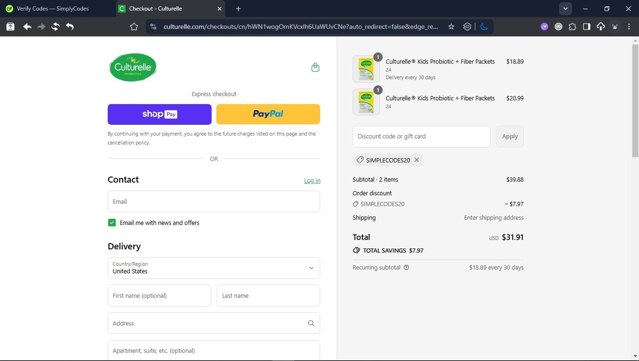Click the $20.99 product thumbnail
The image size is (639, 361).
[366, 102]
